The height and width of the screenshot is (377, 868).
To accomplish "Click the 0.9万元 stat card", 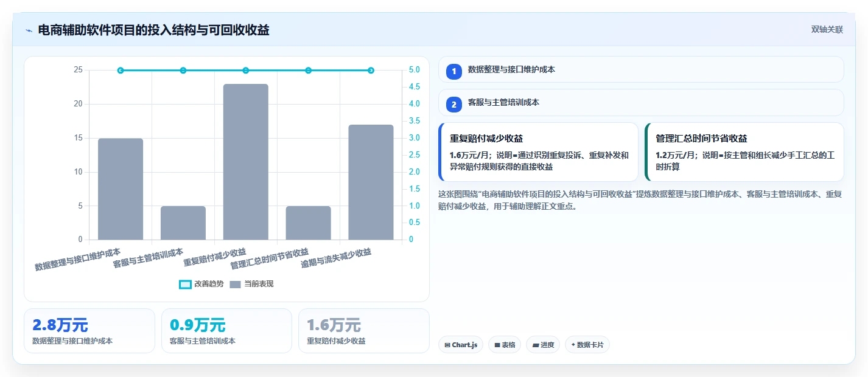I will coord(226,331).
